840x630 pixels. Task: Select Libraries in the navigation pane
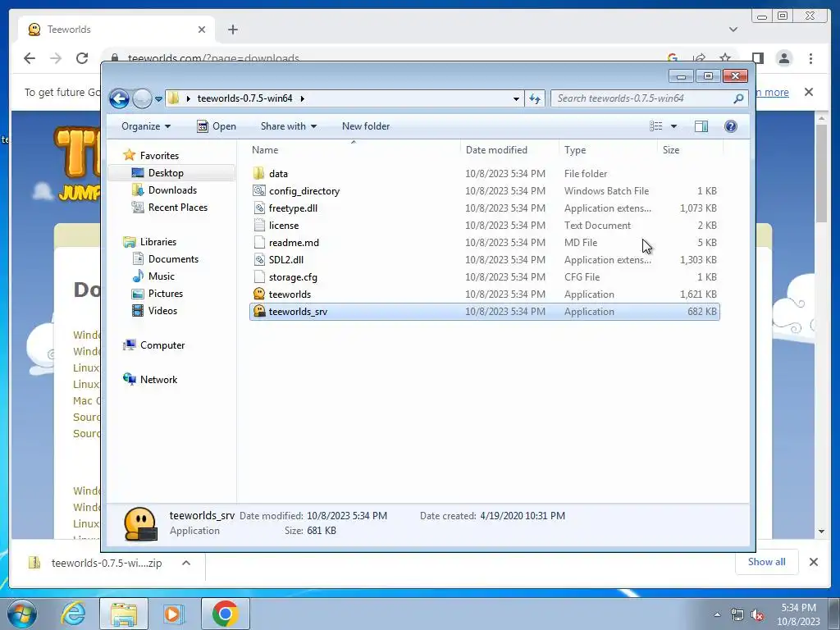[x=158, y=242]
